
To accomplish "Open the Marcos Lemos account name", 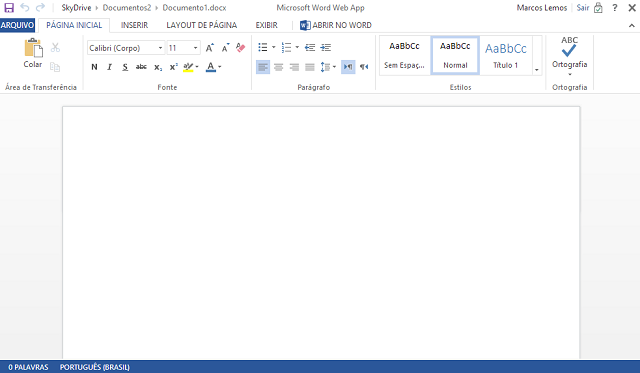I will (542, 8).
